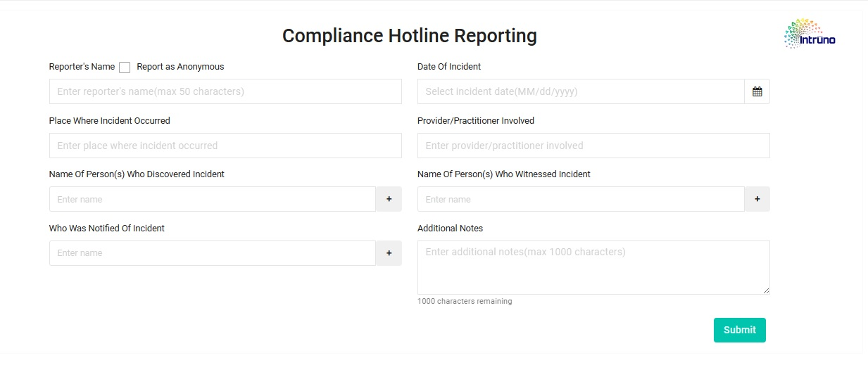Viewport: 868px width, 372px height.
Task: Enable the Report as Anonymous checkbox
Action: click(125, 68)
